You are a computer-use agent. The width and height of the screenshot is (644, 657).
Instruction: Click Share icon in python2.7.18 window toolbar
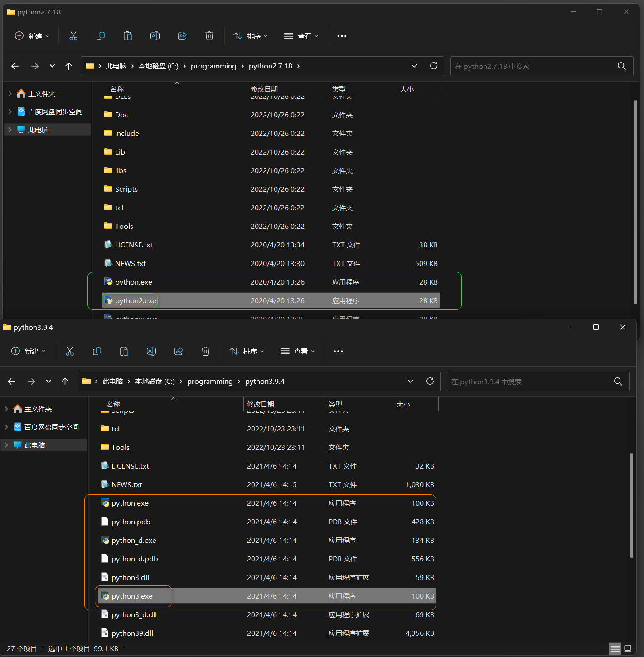182,36
